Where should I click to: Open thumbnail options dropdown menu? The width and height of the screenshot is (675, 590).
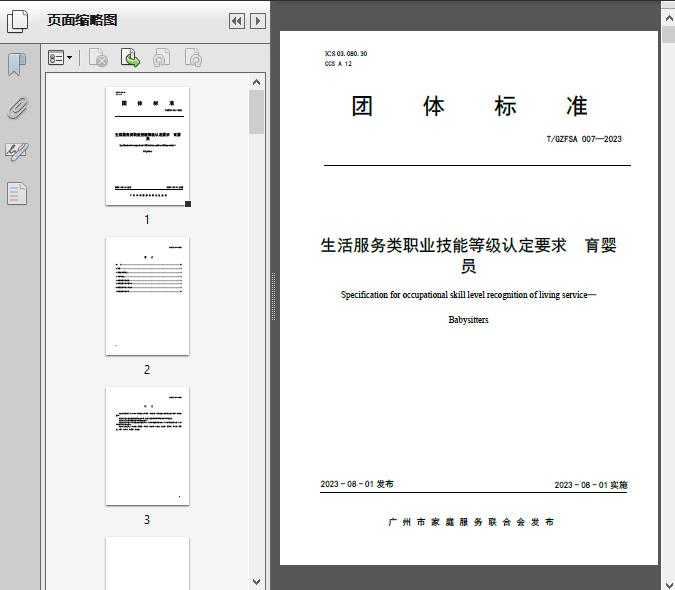coord(60,58)
